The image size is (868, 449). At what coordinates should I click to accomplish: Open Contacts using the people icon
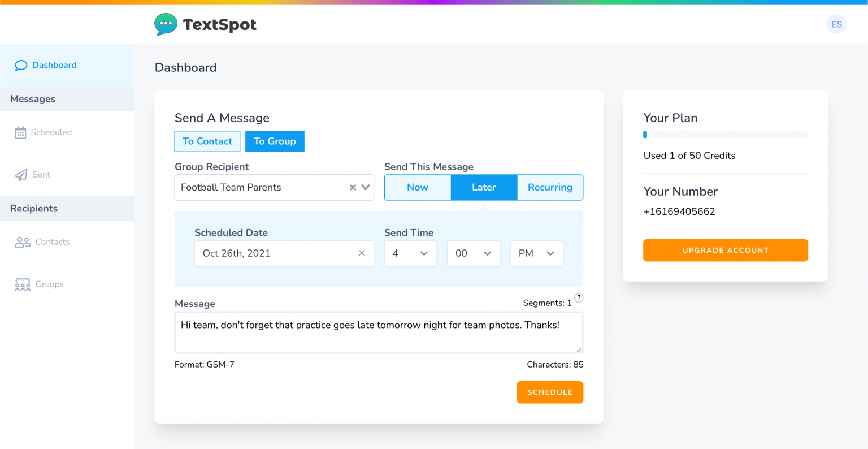click(x=22, y=241)
